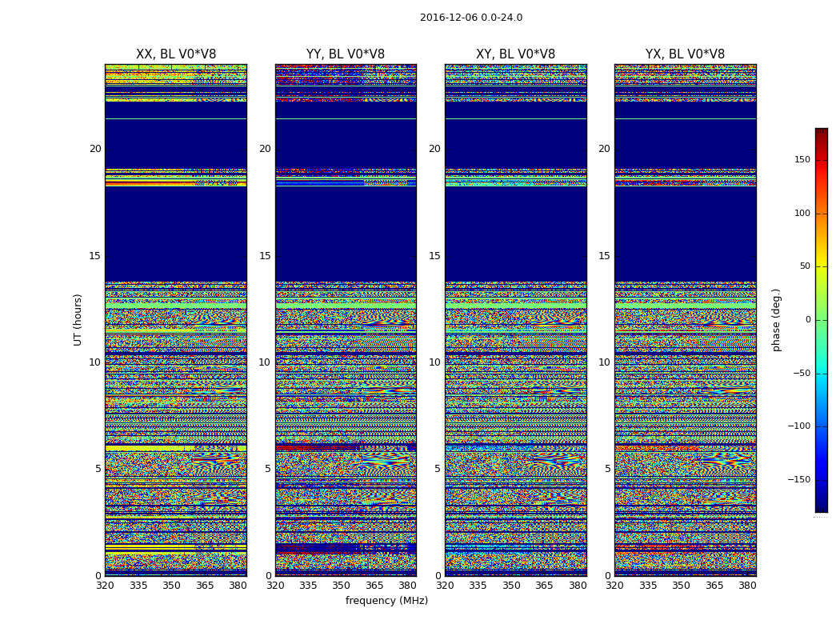Click the "YX, BL V0*V8" subplot title

click(x=685, y=54)
